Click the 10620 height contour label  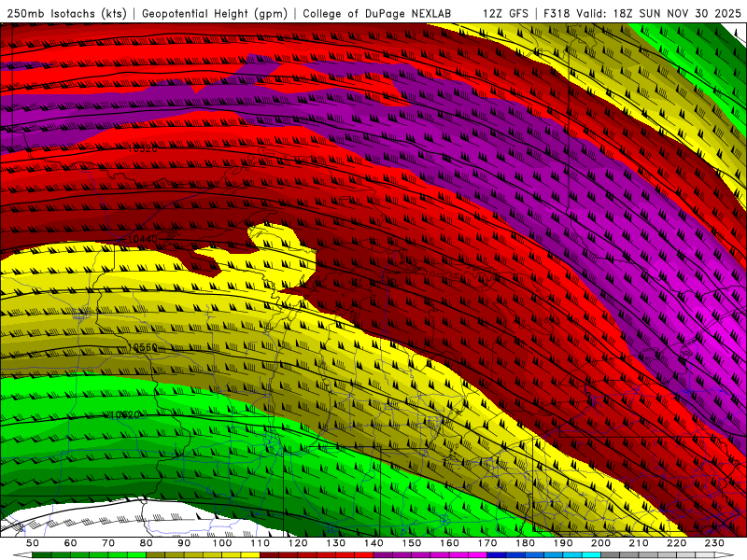pyautogui.click(x=125, y=414)
